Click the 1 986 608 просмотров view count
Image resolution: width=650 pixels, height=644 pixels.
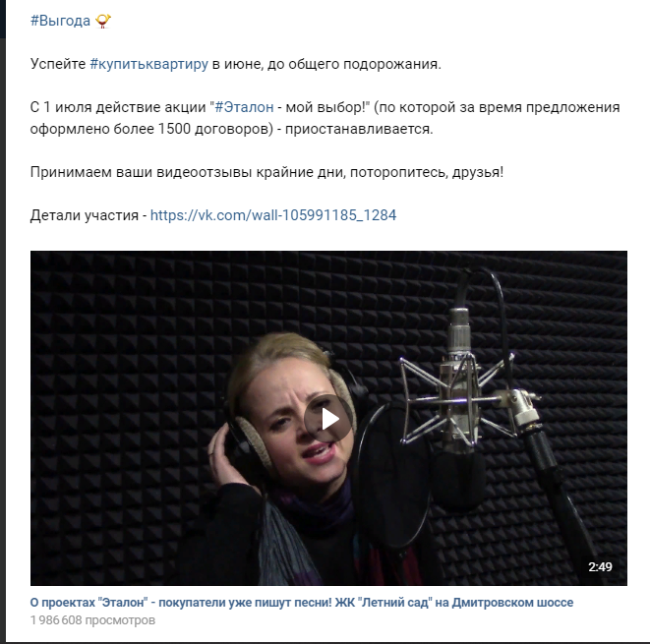click(x=92, y=620)
